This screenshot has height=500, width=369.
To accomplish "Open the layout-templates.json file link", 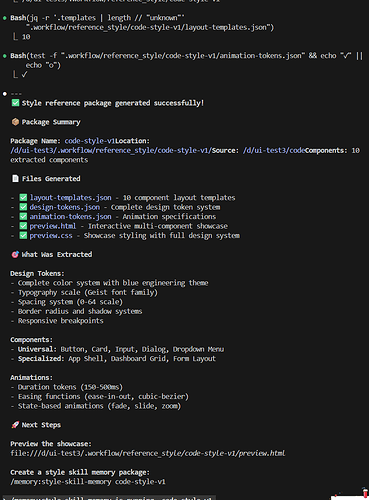I will [70, 198].
